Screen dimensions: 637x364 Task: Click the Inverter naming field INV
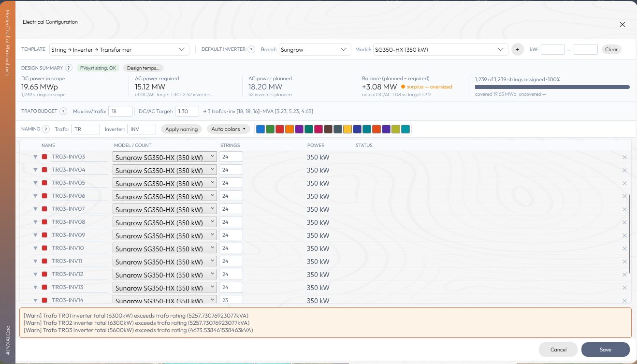tap(142, 129)
